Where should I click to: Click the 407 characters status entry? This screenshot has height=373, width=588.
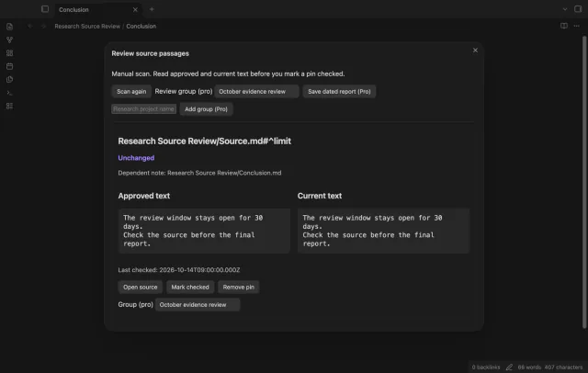563,367
